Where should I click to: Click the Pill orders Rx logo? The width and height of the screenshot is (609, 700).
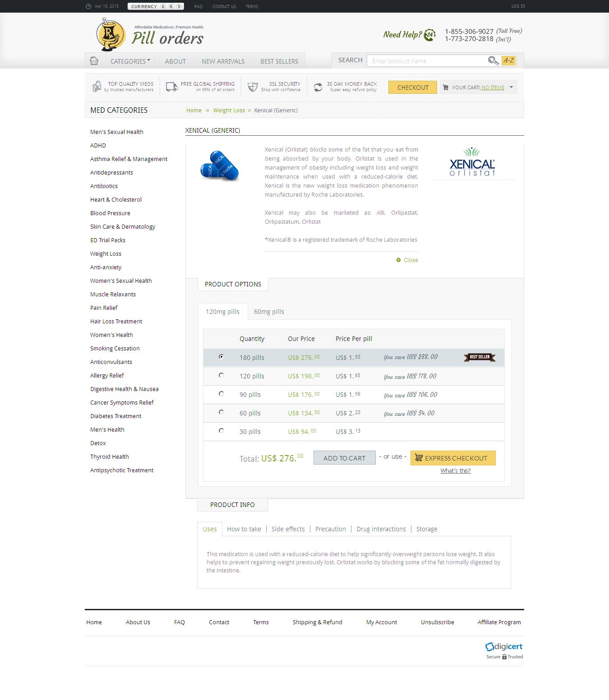point(110,35)
